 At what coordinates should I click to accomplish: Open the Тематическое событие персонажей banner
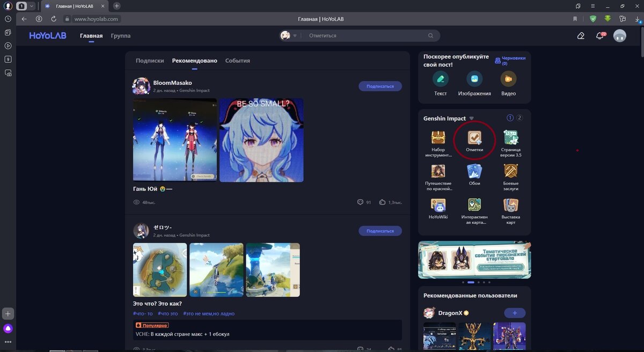tap(474, 260)
